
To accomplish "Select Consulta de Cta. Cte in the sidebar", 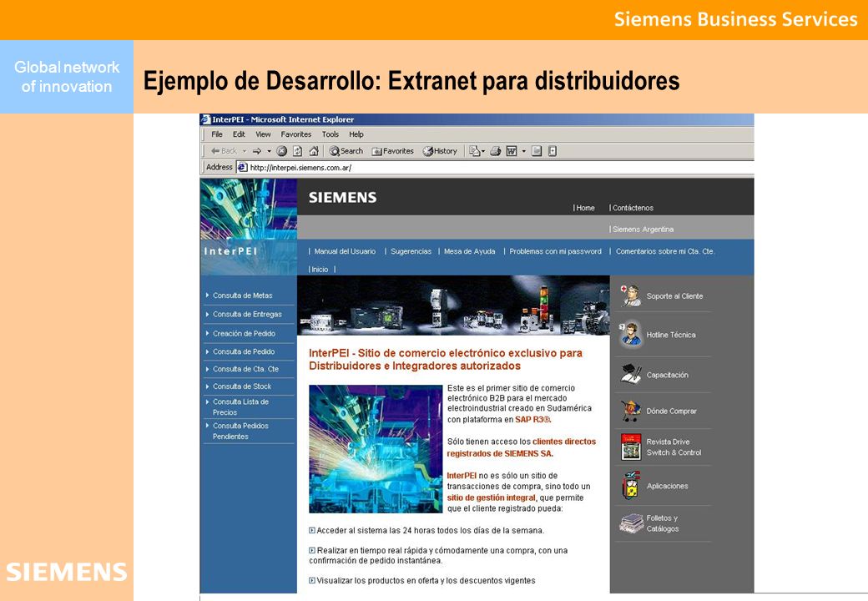I will coord(245,369).
